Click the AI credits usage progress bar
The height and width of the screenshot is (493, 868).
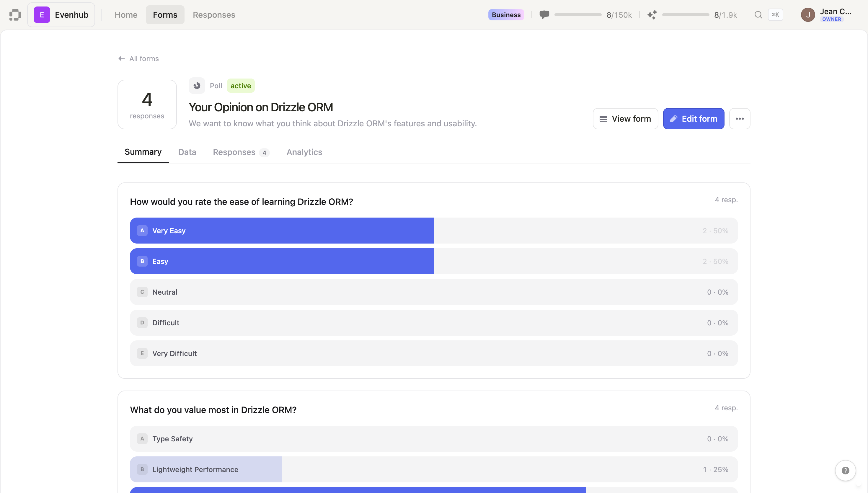pyautogui.click(x=686, y=15)
